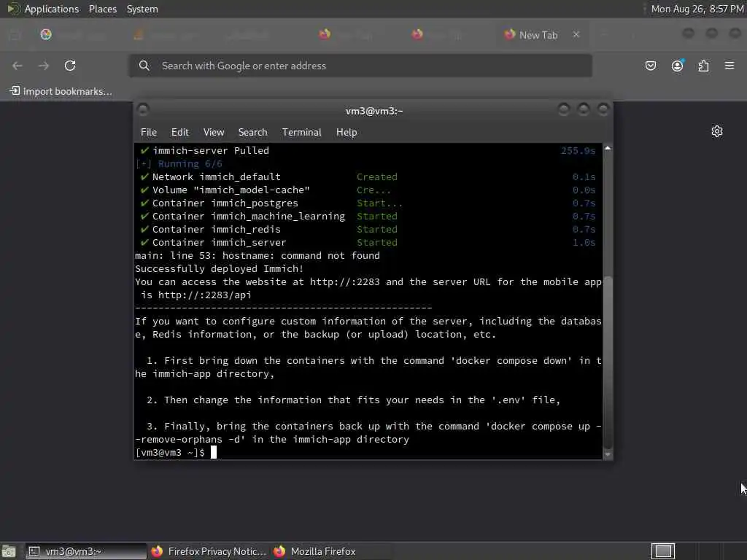Open terminal Search menu
The width and height of the screenshot is (747, 560).
(x=252, y=133)
